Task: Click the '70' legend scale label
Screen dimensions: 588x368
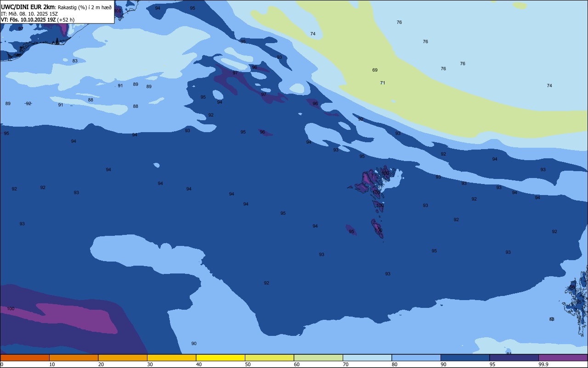Action: tap(345, 364)
